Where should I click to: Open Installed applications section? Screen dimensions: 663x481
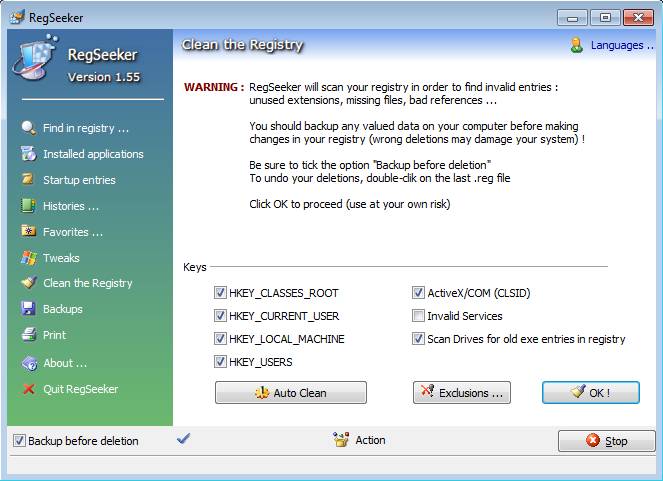(x=93, y=154)
